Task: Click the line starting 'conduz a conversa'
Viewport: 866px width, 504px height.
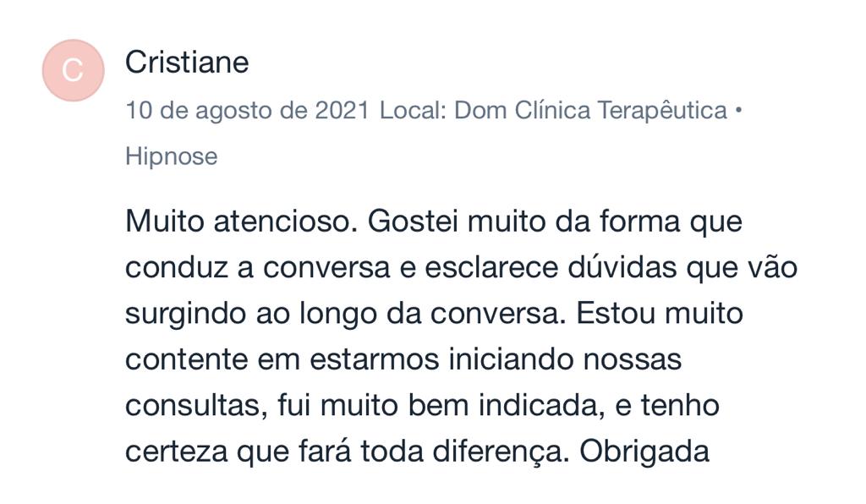Action: [461, 269]
